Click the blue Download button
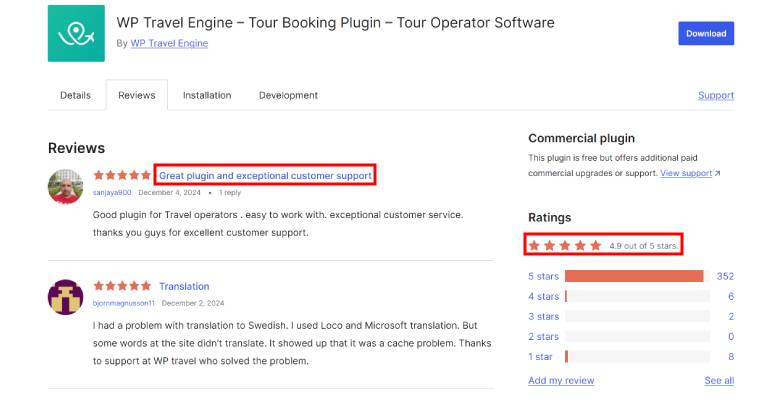 coord(706,33)
